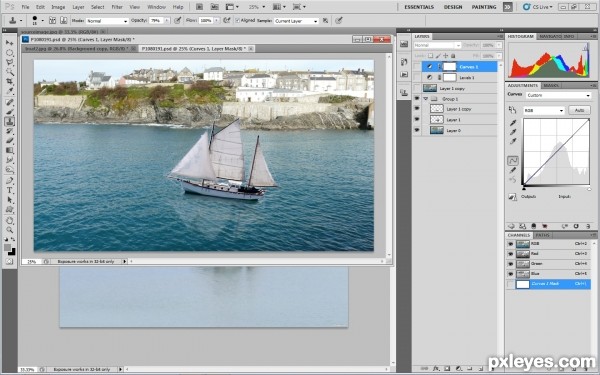Choose edit points curve mode button
The width and height of the screenshot is (600, 375).
pyautogui.click(x=513, y=160)
